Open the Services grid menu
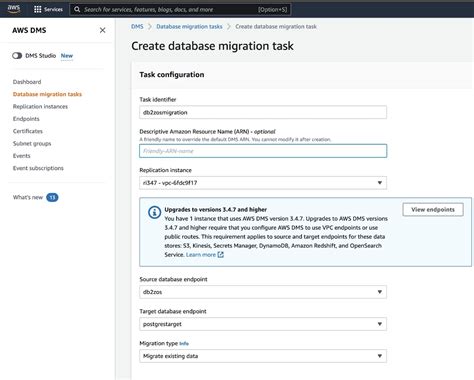Image resolution: width=474 pixels, height=380 pixels. tap(48, 9)
